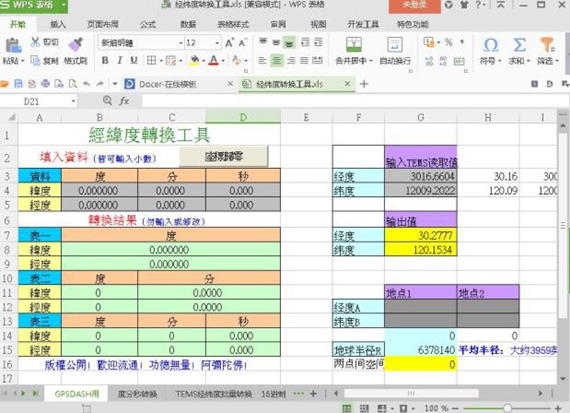Viewport: 570px width, 413px height.
Task: Increase font size with large A
Action: coord(229,43)
